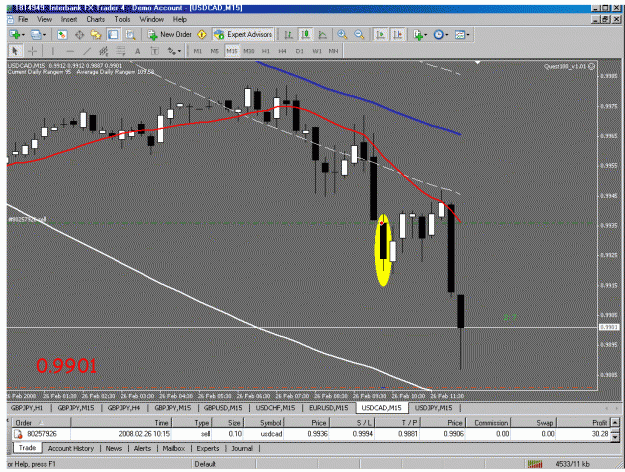The width and height of the screenshot is (625, 472).
Task: Expand the new chart dropdown arrow
Action: point(24,35)
